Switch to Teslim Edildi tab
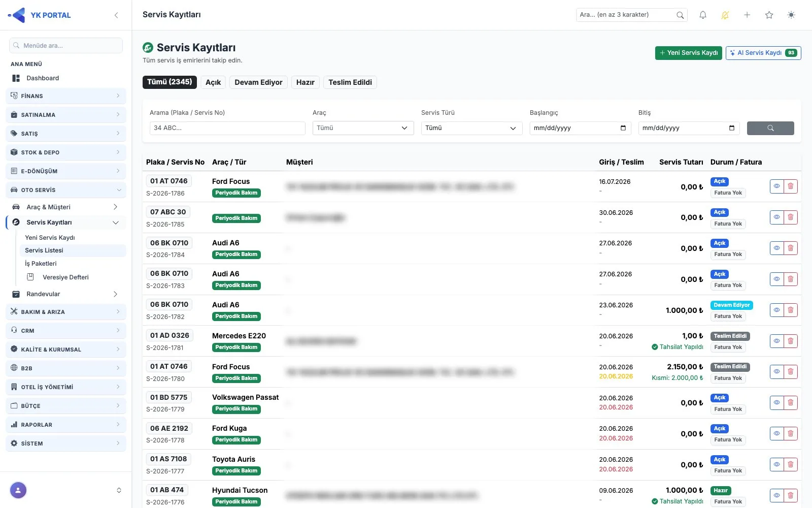The height and width of the screenshot is (508, 812). click(350, 82)
